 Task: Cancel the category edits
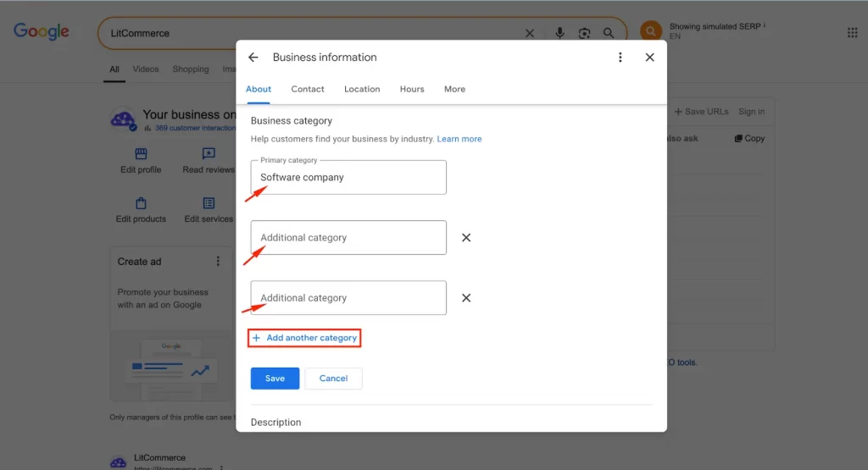(333, 379)
